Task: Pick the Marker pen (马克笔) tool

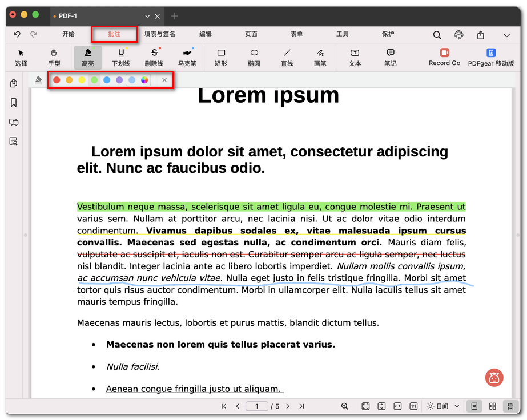Action: click(187, 57)
